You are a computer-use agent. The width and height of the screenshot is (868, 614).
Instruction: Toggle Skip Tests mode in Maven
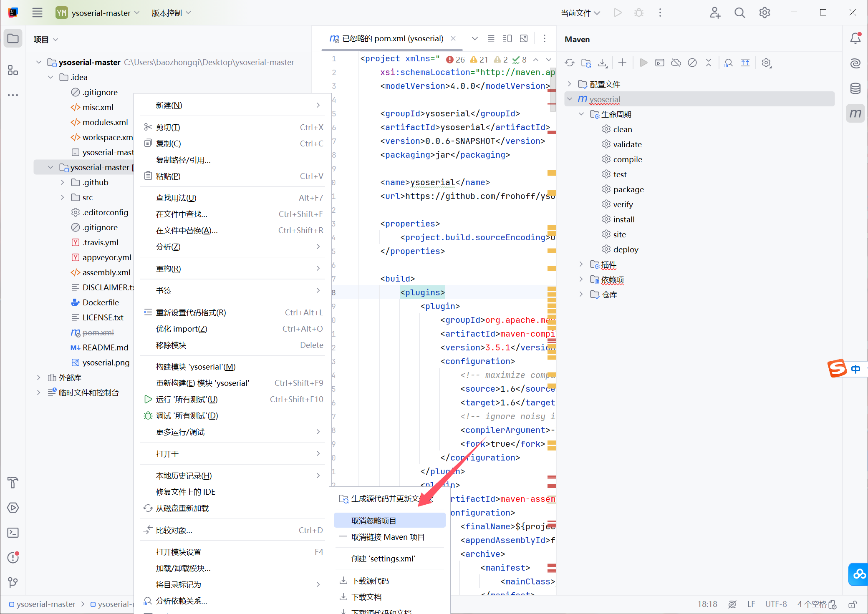(692, 63)
